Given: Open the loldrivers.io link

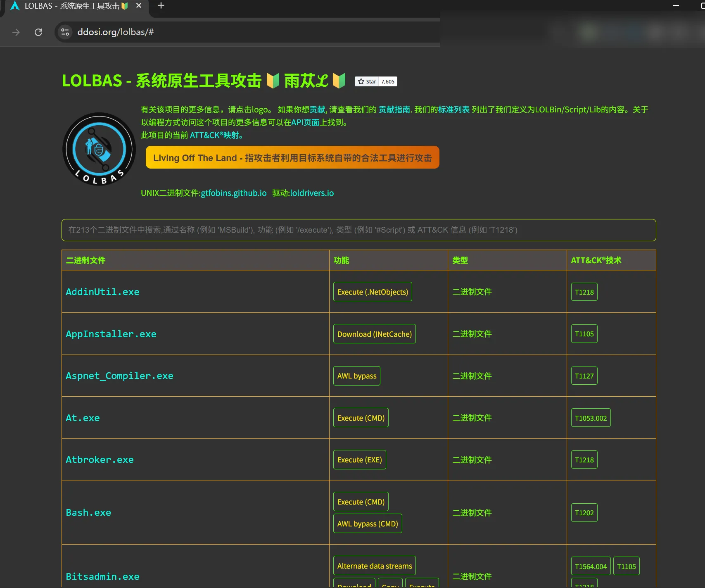Looking at the screenshot, I should point(312,193).
